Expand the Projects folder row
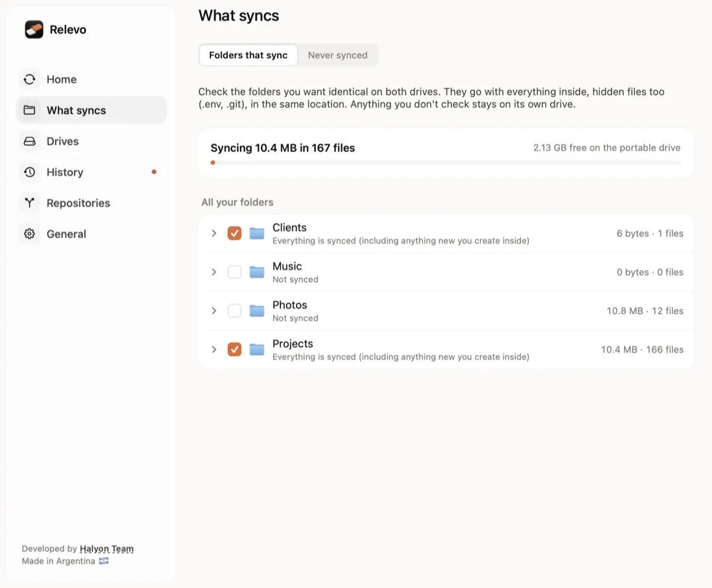 [214, 350]
